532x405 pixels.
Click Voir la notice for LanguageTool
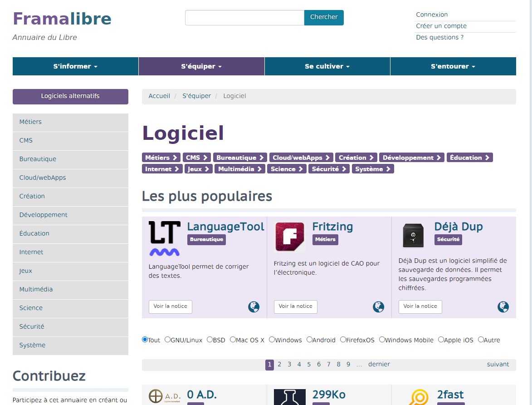(x=171, y=306)
